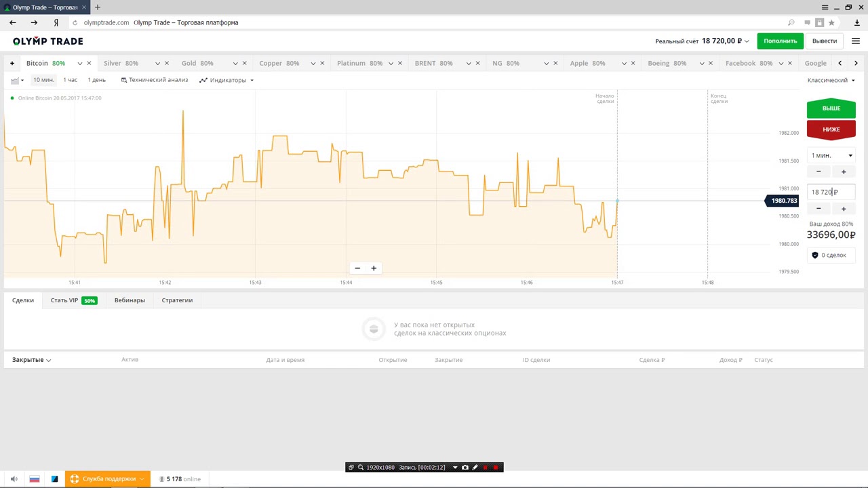Image resolution: width=868 pixels, height=488 pixels.
Task: Open 0 сделок shield indicator
Action: point(831,256)
